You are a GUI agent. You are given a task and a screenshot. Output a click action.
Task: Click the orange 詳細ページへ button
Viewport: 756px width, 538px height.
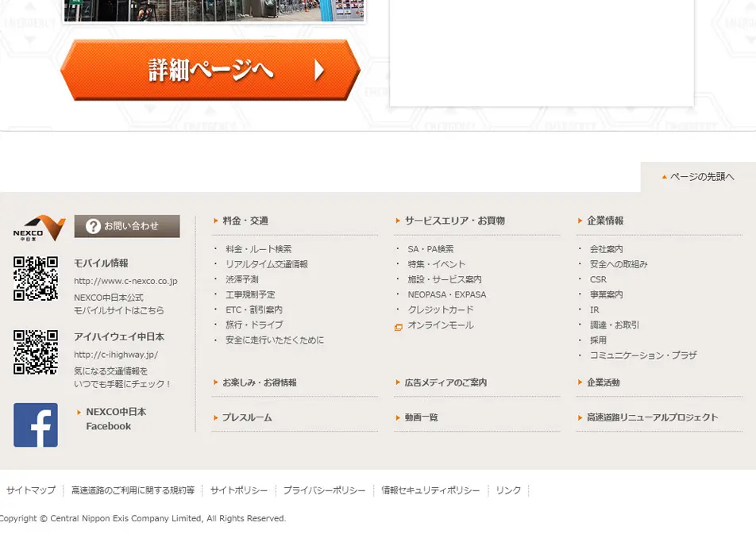tap(210, 70)
